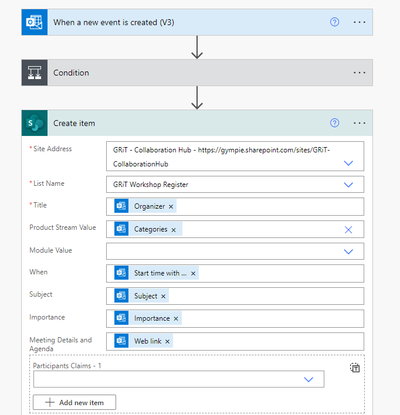Remove the Organizer token from Title
This screenshot has height=415, width=400.
[x=171, y=207]
